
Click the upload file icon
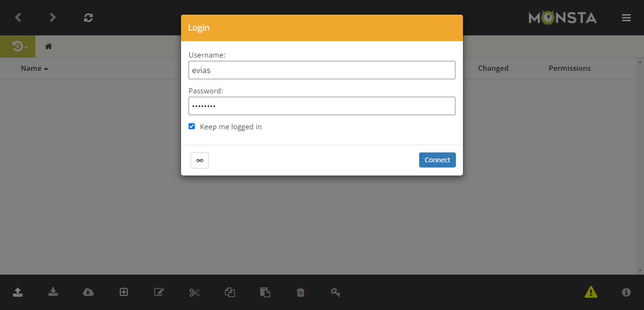point(18,293)
